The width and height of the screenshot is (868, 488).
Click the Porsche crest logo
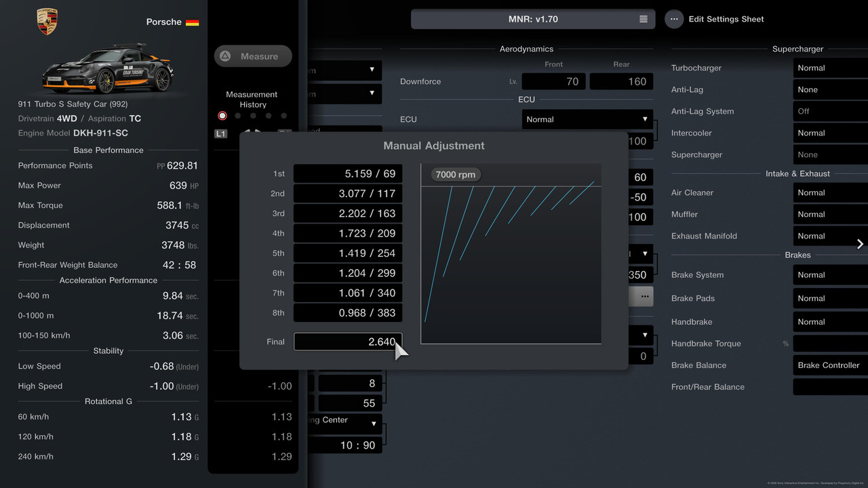pyautogui.click(x=47, y=22)
